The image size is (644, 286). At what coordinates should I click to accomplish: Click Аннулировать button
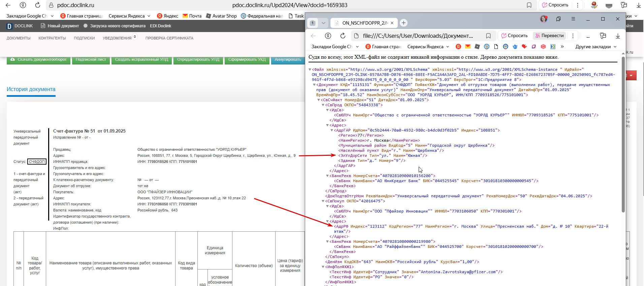click(x=288, y=60)
